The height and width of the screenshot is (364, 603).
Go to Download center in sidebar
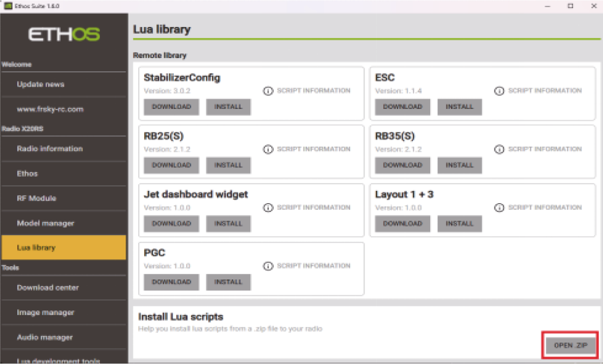47,288
